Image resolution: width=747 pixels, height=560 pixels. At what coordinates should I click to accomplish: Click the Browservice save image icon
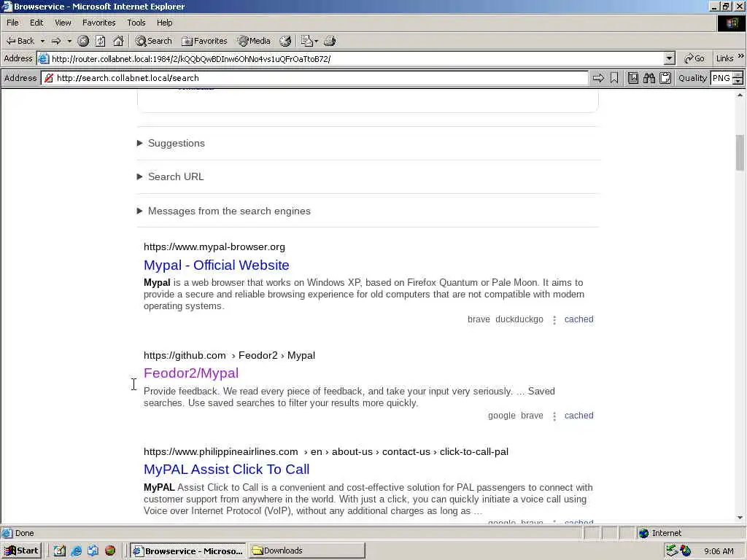click(632, 78)
